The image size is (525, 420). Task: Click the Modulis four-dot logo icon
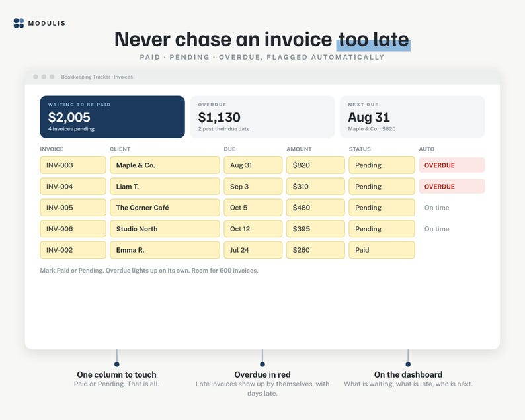tap(19, 23)
